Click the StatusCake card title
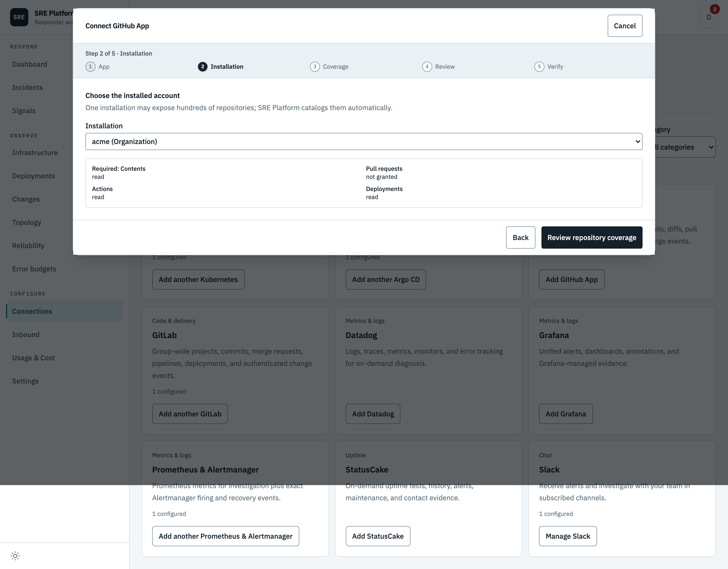The height and width of the screenshot is (569, 728). tap(367, 470)
